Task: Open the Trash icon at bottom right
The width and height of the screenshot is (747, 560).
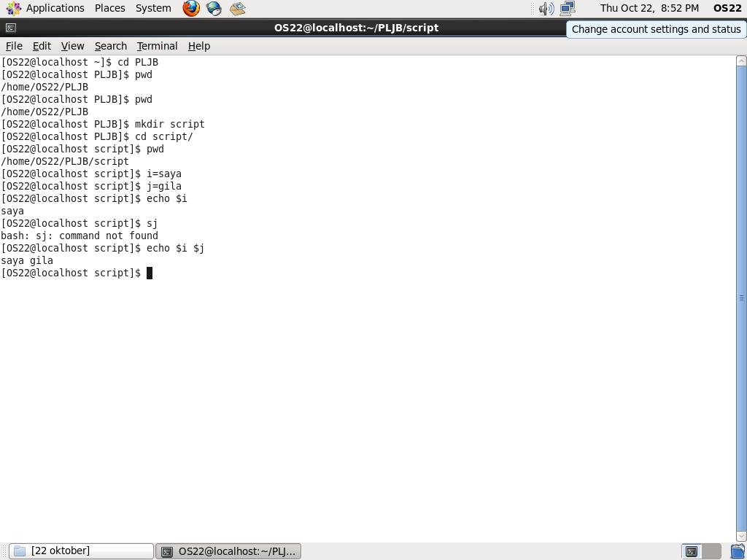Action: (737, 551)
